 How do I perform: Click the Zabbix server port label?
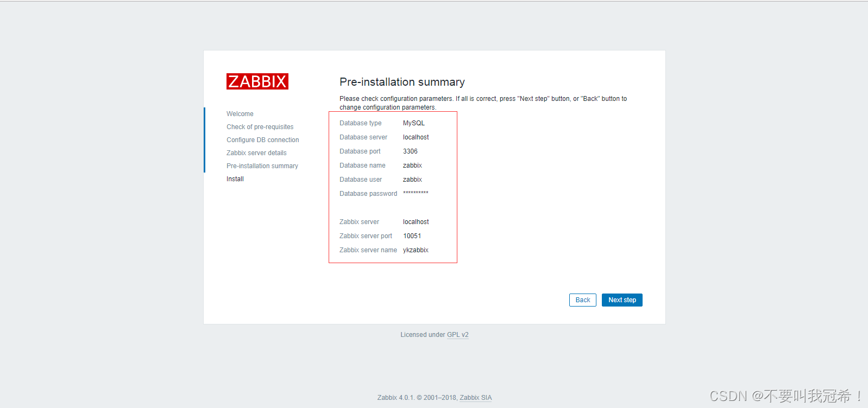(366, 236)
